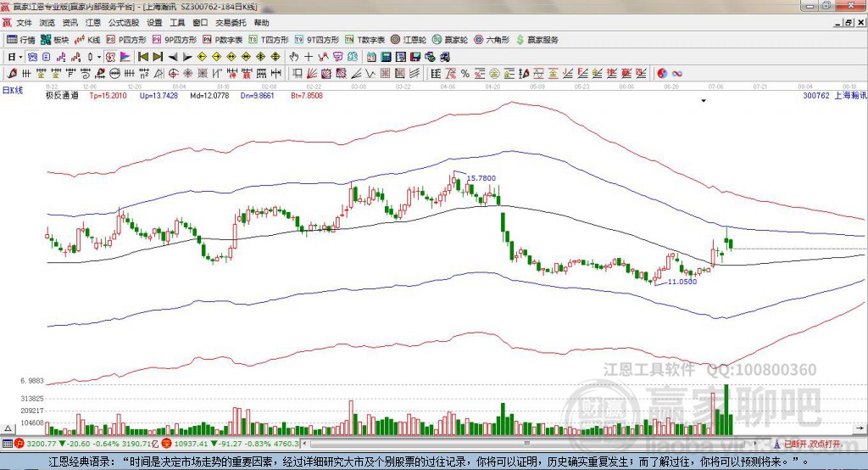Select the percent retracement tool
Image resolution: width=868 pixels, height=470 pixels.
click(x=465, y=73)
